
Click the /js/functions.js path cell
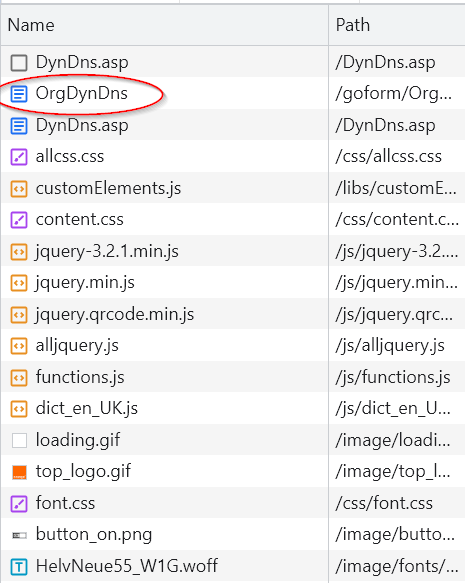tap(397, 377)
